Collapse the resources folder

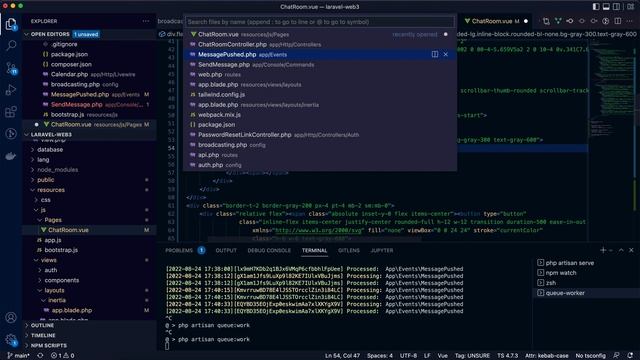[89, 190]
